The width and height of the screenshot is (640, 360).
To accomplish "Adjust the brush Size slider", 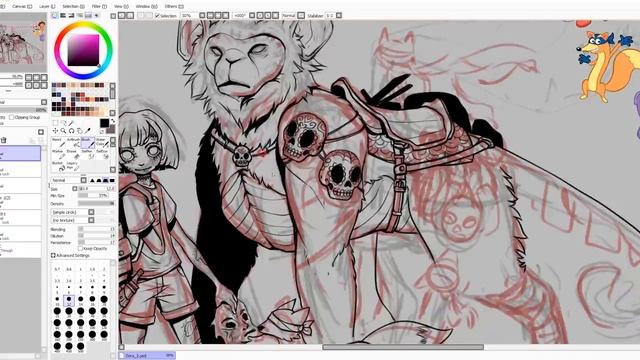I will (96, 189).
